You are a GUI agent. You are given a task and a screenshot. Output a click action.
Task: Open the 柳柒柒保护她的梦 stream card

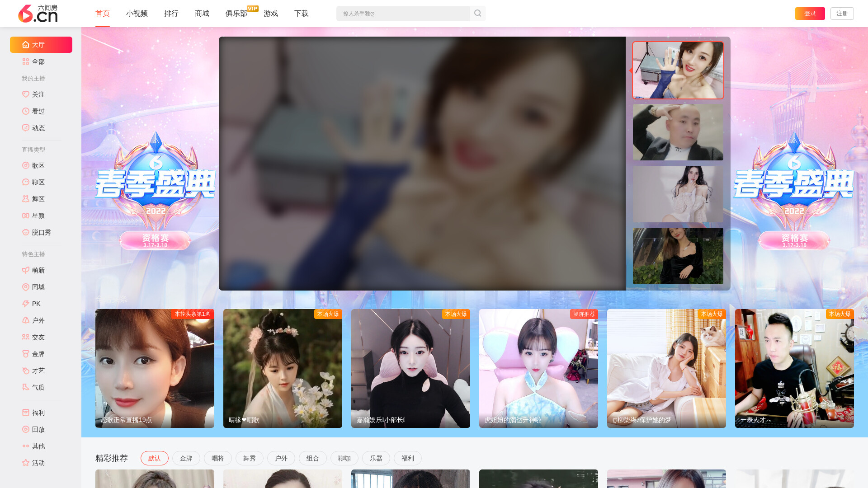(x=666, y=368)
